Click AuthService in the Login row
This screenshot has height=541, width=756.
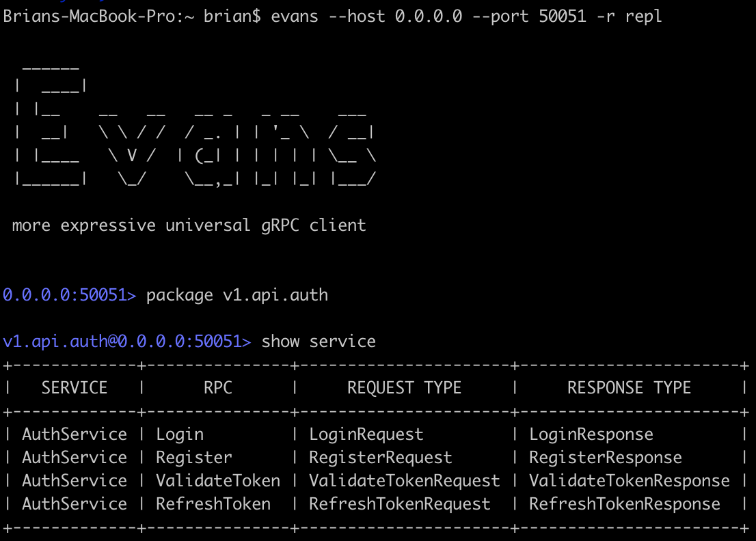pos(75,434)
